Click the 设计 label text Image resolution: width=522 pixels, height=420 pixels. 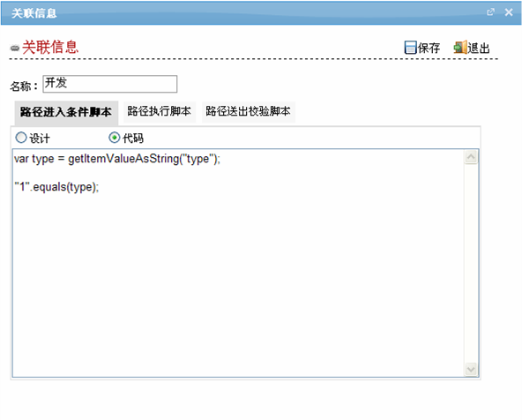40,139
